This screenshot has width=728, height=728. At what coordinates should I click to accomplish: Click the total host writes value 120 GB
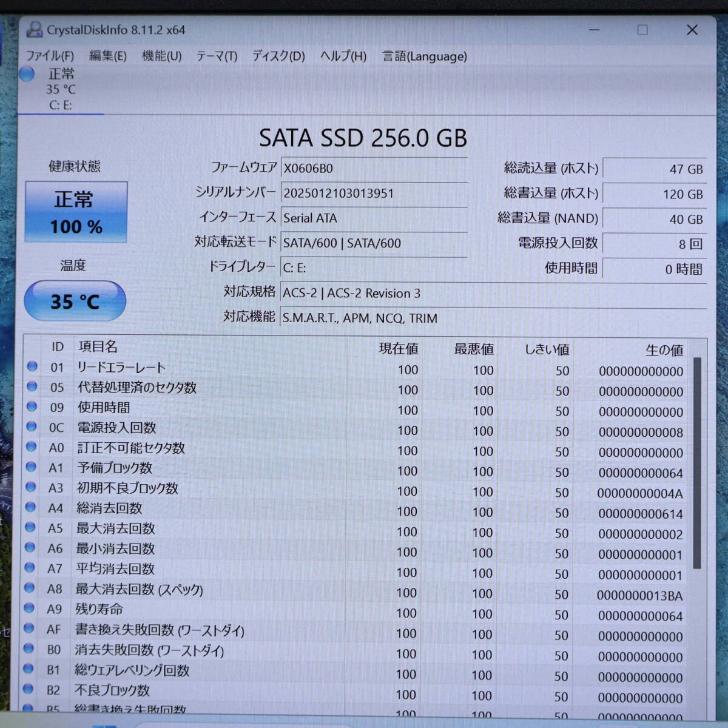pos(655,194)
